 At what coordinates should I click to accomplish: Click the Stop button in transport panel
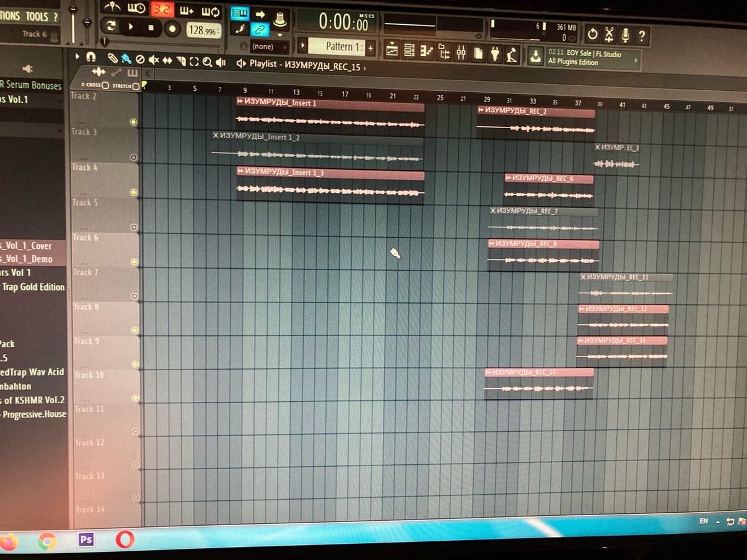tap(151, 28)
